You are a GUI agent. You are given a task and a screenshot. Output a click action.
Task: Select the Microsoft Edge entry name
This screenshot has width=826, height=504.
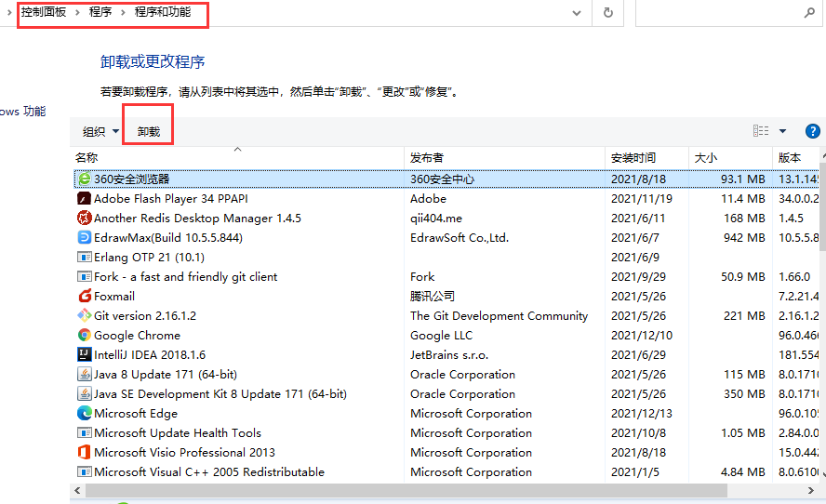136,413
